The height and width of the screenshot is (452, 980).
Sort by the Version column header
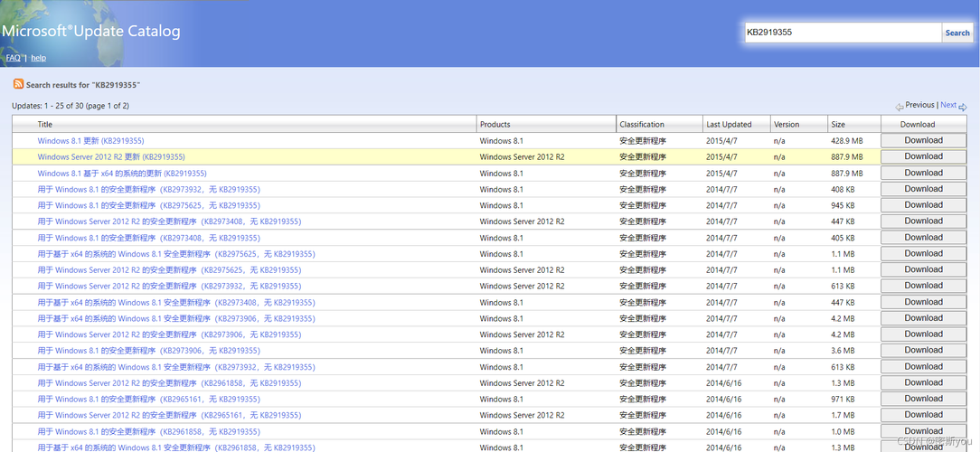point(787,125)
